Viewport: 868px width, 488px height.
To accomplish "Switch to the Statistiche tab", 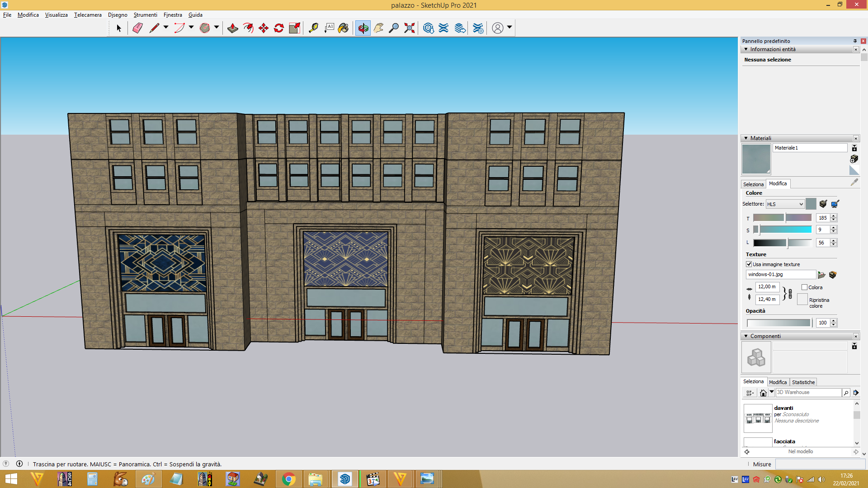I will click(x=803, y=382).
